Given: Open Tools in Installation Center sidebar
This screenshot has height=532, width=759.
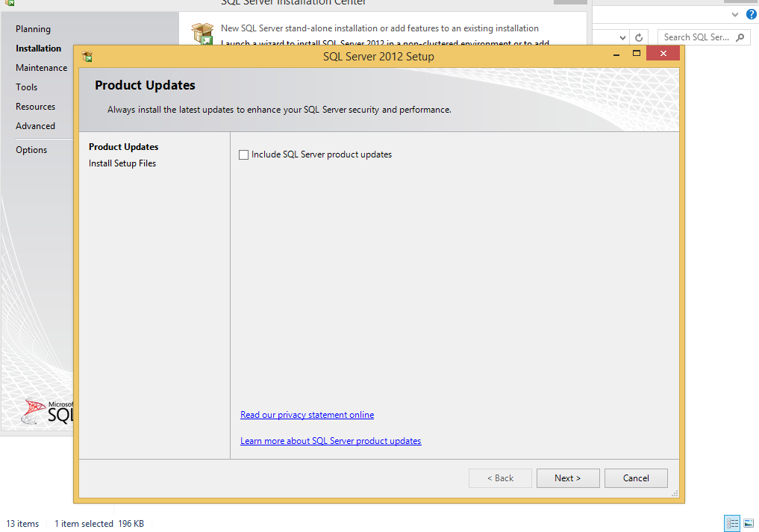Looking at the screenshot, I should [26, 87].
